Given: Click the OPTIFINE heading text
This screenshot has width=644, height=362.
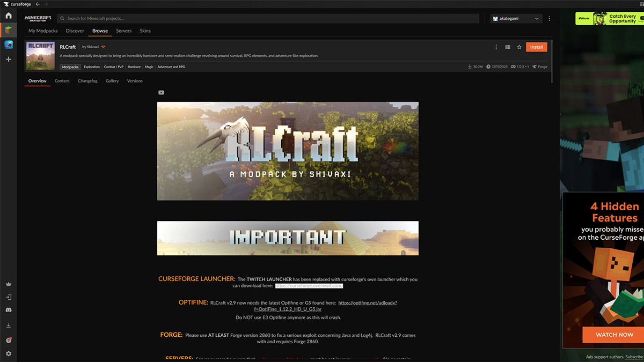Looking at the screenshot, I should 193,302.
